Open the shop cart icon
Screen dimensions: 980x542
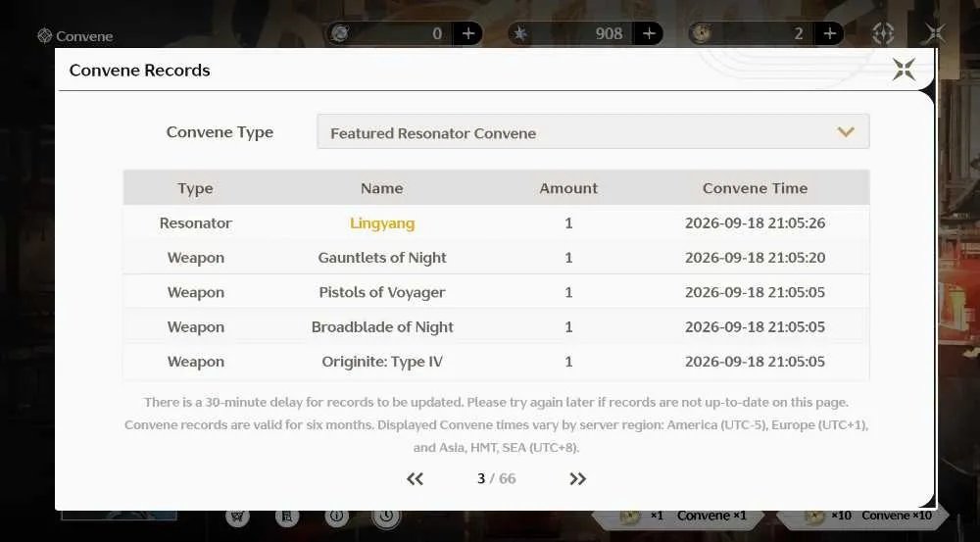tap(237, 516)
